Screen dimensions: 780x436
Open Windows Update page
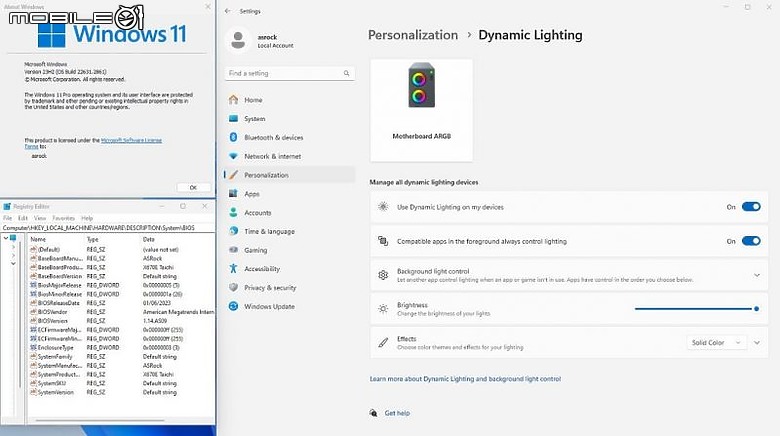[x=289, y=307]
